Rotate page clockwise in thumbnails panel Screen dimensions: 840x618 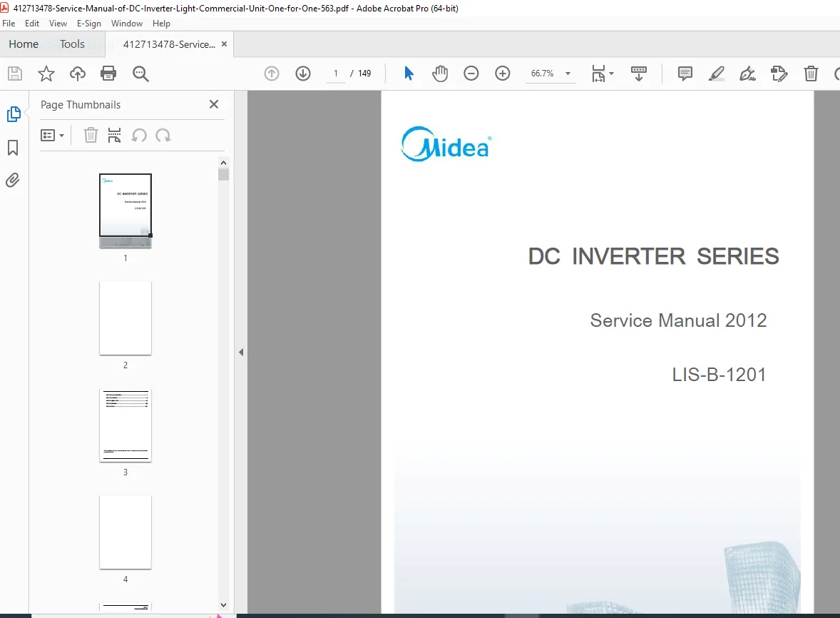click(163, 135)
